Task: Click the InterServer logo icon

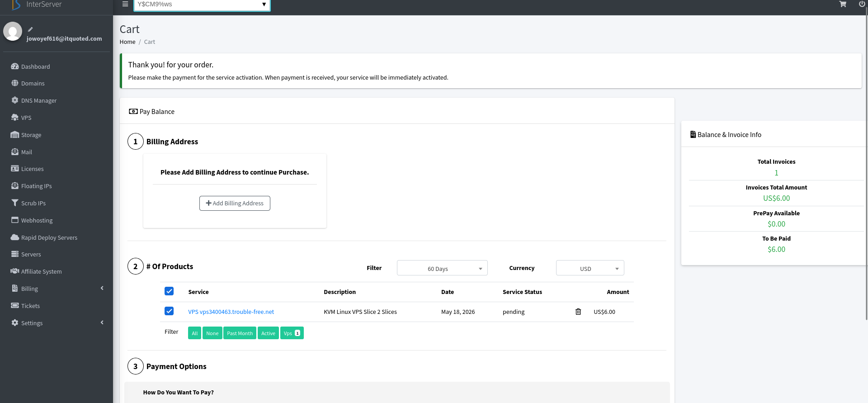Action: pyautogui.click(x=16, y=5)
